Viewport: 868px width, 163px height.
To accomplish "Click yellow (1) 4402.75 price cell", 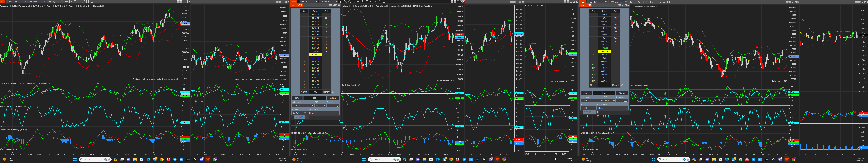I will pos(604,51).
